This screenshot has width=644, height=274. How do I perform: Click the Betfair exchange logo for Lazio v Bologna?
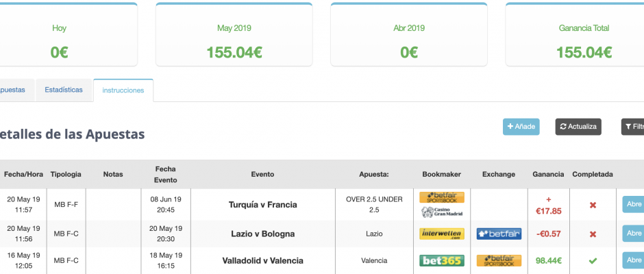pyautogui.click(x=499, y=234)
